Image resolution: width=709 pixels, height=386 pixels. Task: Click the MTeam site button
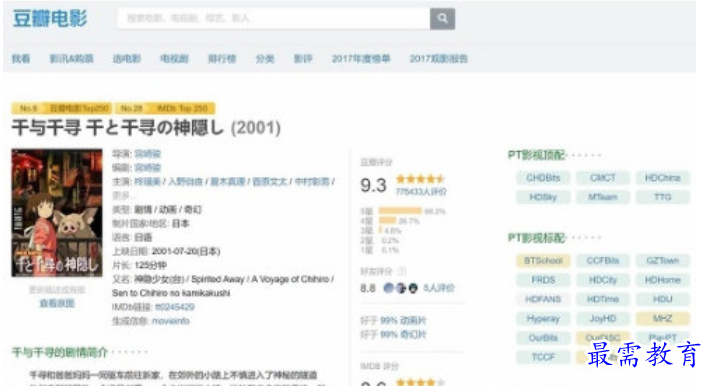tap(603, 197)
